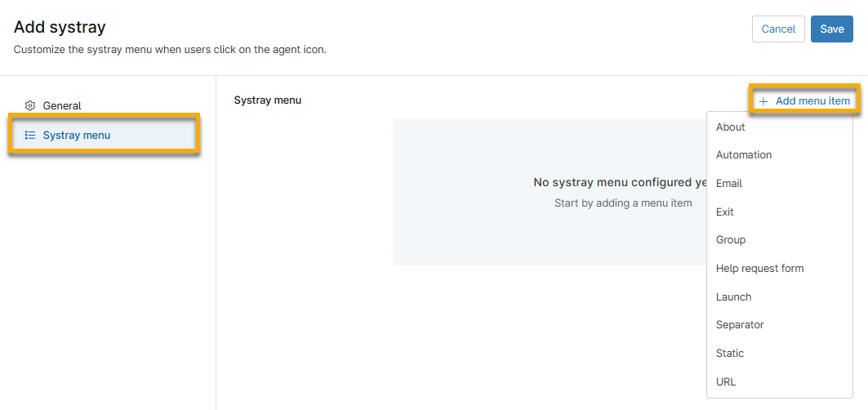Choose About from the dropdown list
Screen dimensions: 868x410
pos(730,127)
